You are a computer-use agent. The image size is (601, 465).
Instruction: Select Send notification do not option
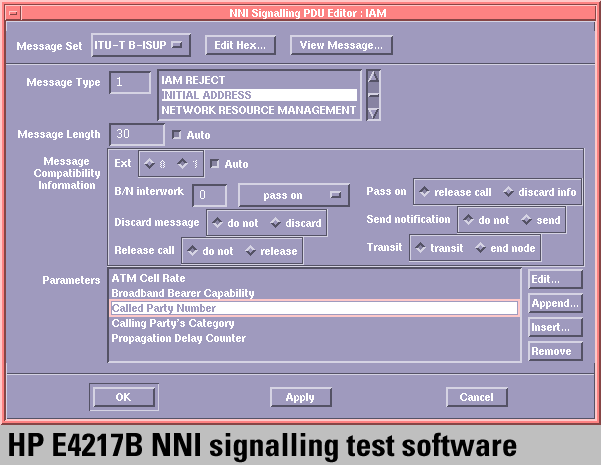point(486,220)
